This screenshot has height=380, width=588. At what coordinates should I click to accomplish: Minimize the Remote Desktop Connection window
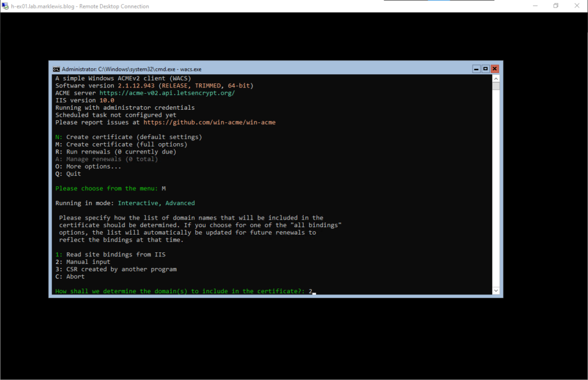coord(535,6)
